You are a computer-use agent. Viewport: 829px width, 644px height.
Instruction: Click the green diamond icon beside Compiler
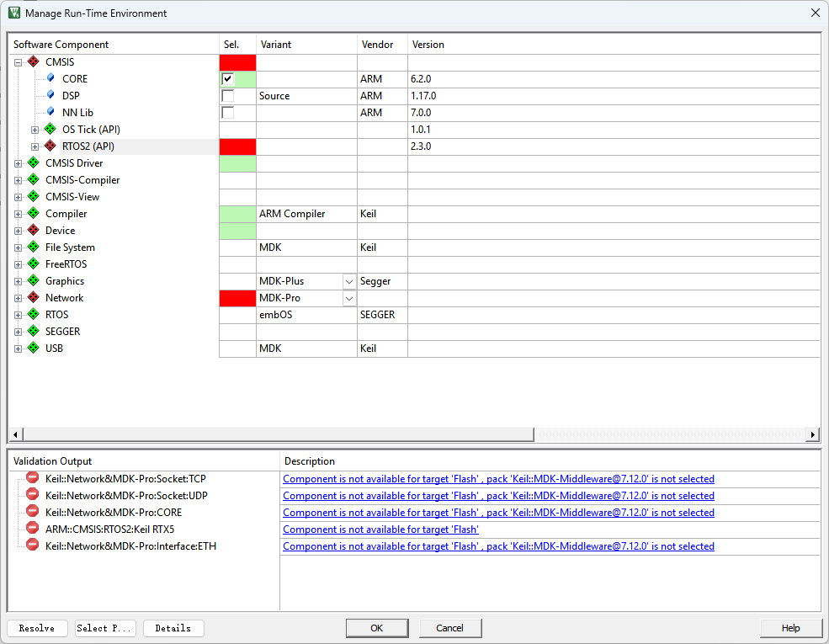pos(34,214)
